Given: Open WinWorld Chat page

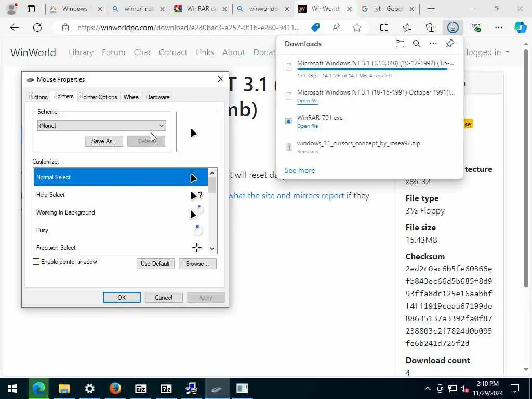Looking at the screenshot, I should click(x=142, y=52).
